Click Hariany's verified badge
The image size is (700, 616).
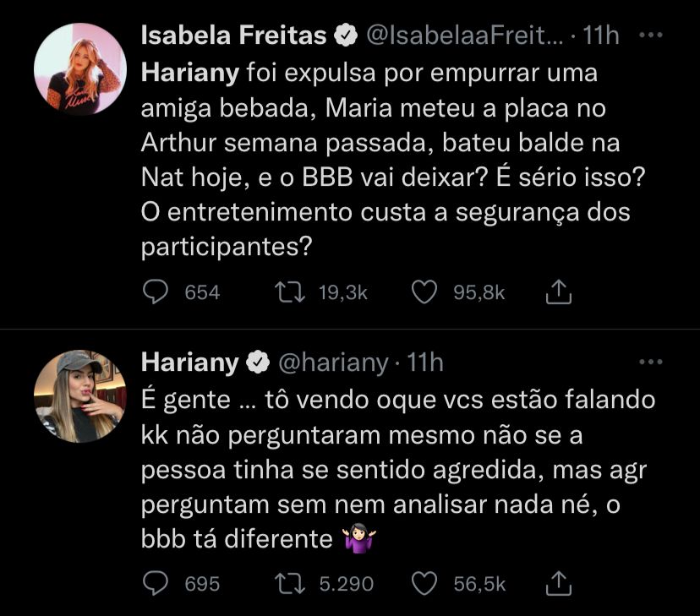(x=255, y=363)
